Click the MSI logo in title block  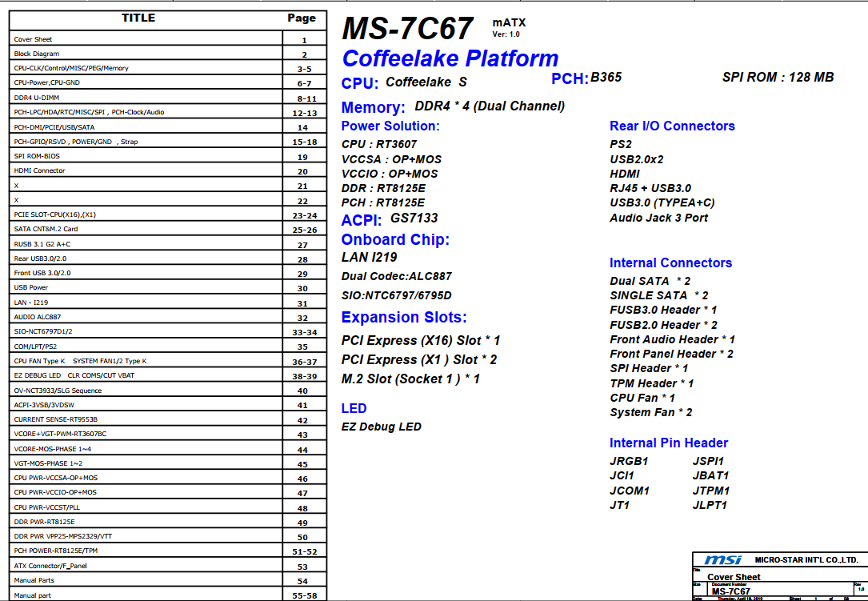[x=723, y=560]
